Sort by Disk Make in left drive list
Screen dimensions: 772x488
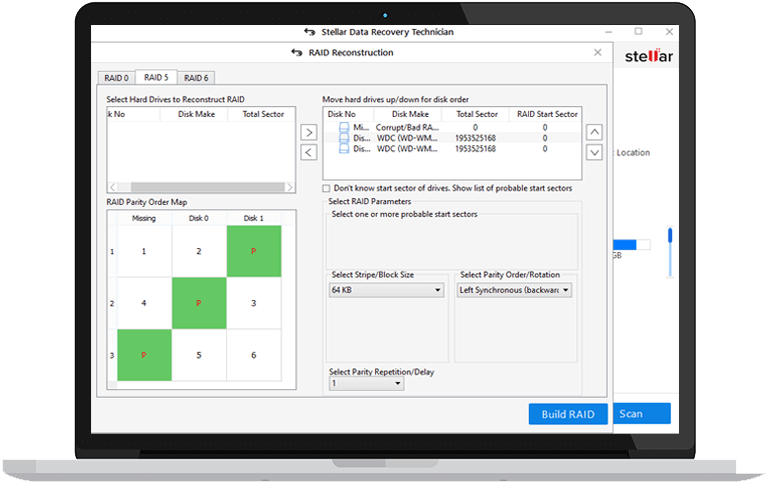[196, 114]
